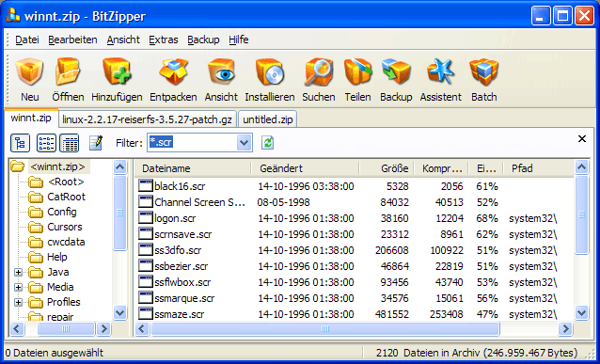Open the Datei menu

pyautogui.click(x=26, y=40)
